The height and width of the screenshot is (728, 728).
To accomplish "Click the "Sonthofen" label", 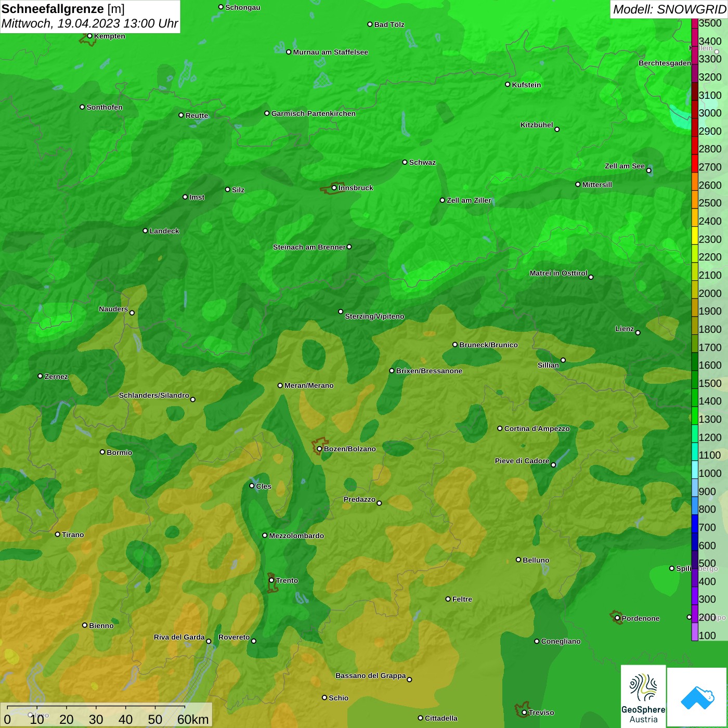I will click(x=105, y=107).
